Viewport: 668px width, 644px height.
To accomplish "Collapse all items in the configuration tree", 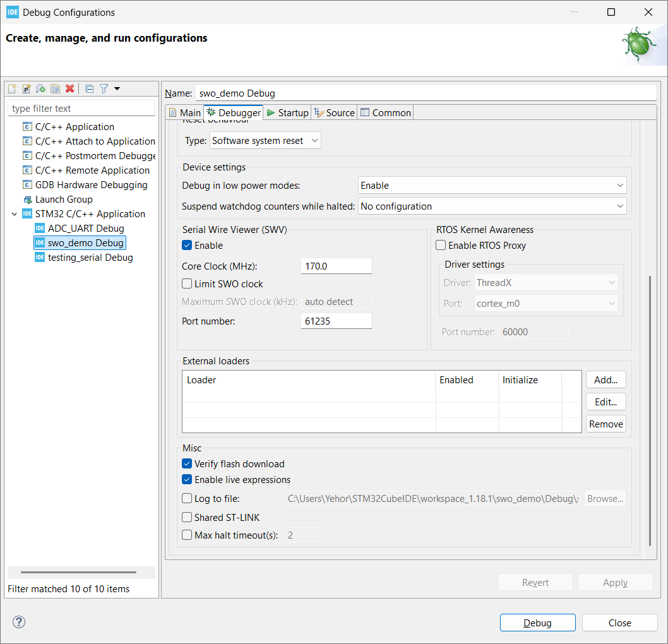I will pos(88,88).
